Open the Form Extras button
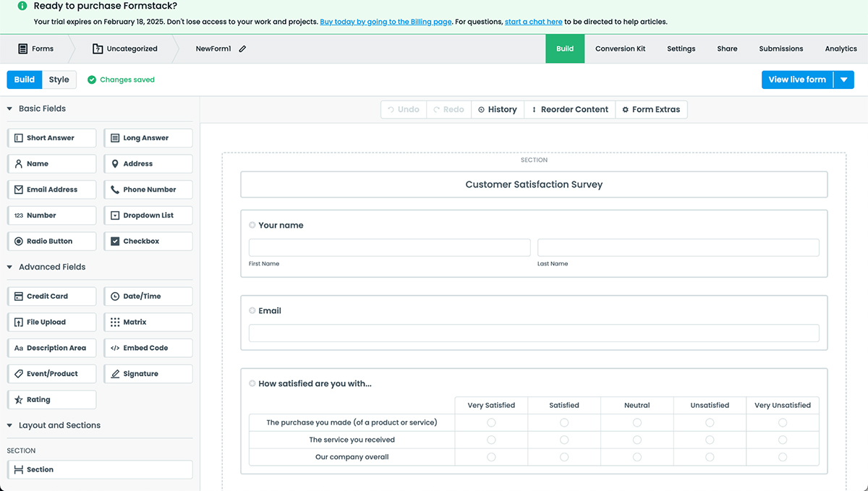Screen dimensions: 868x491 [651, 109]
